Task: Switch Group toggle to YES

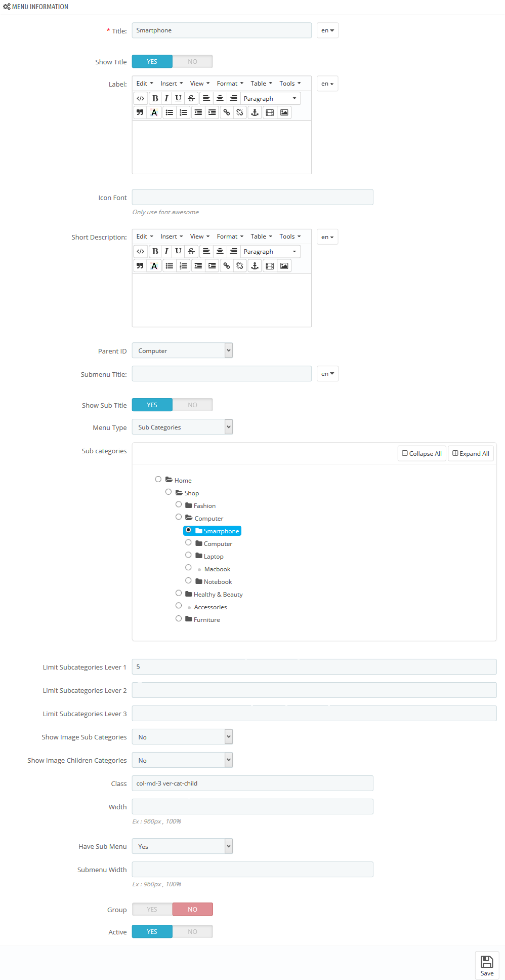Action: coord(152,909)
